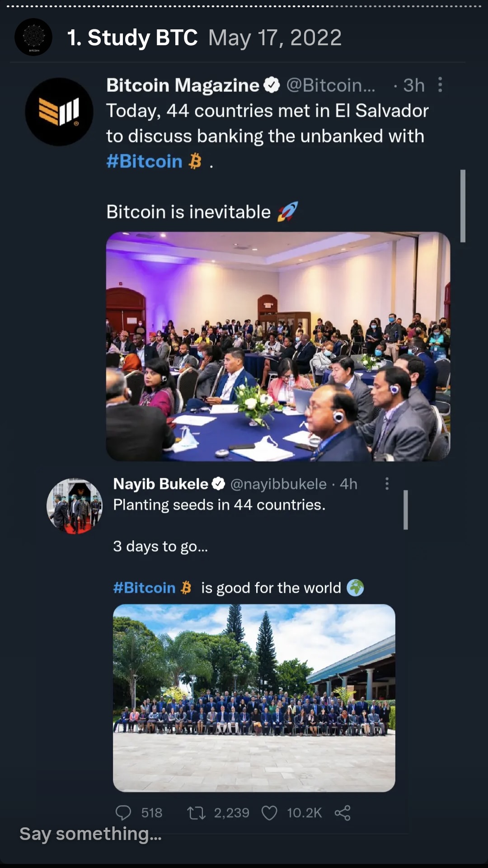Image resolution: width=488 pixels, height=868 pixels.
Task: Open three-dot menu on Nayib Bukele tweet
Action: (387, 484)
